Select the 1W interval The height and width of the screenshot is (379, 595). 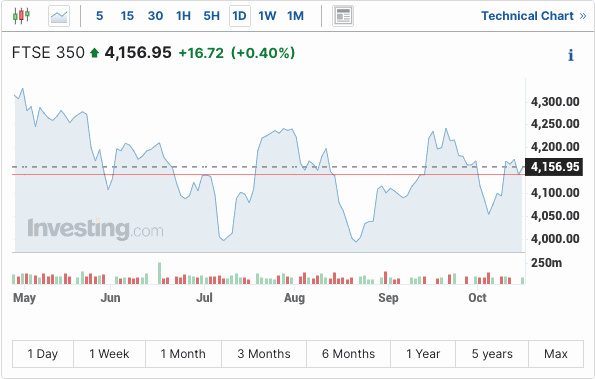(x=267, y=16)
